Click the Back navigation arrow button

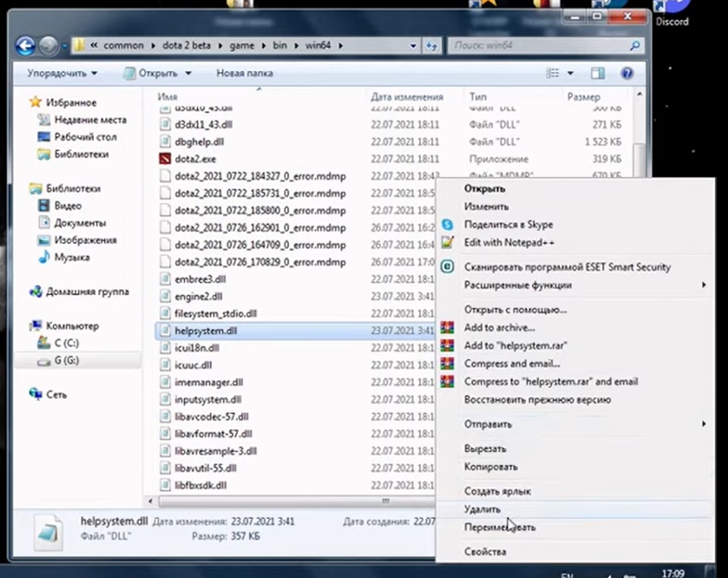tap(26, 44)
